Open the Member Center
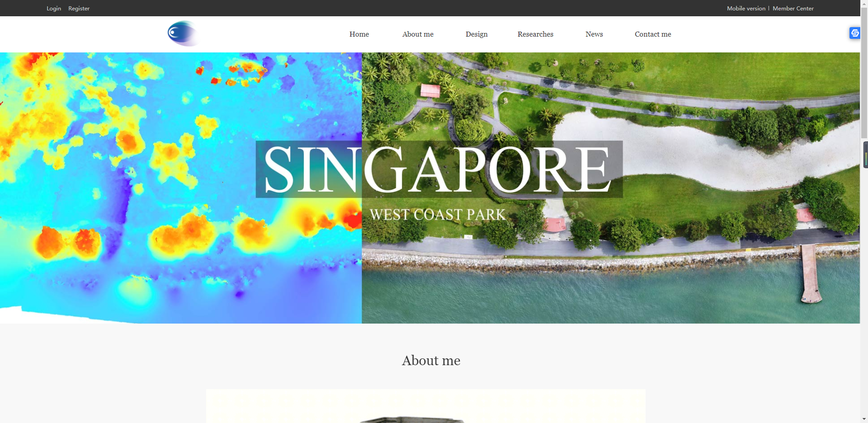Image resolution: width=868 pixels, height=423 pixels. click(793, 8)
